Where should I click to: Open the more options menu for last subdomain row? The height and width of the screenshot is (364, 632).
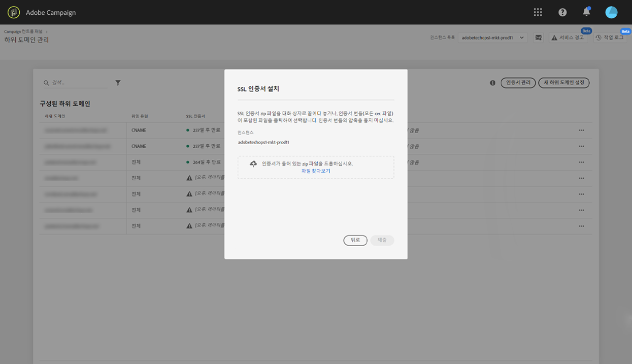[581, 226]
